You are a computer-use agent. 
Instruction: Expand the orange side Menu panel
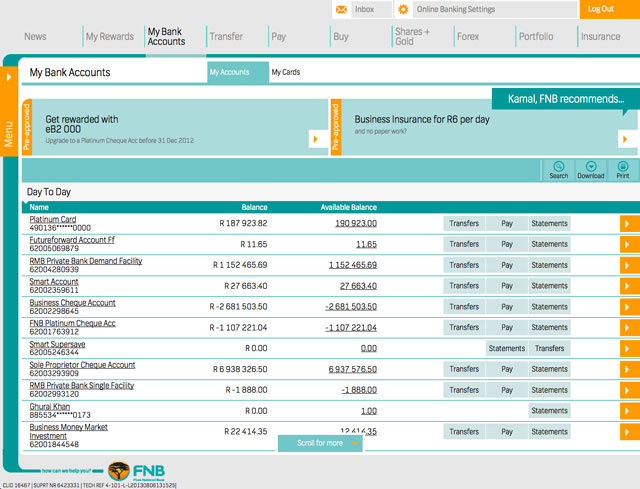(x=9, y=110)
